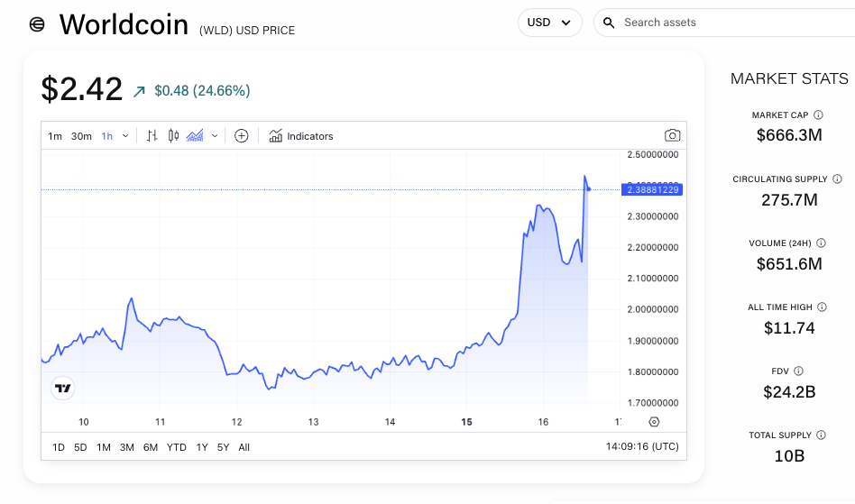This screenshot has height=504, width=855.
Task: Switch to the YTD time range
Action: coord(177,447)
